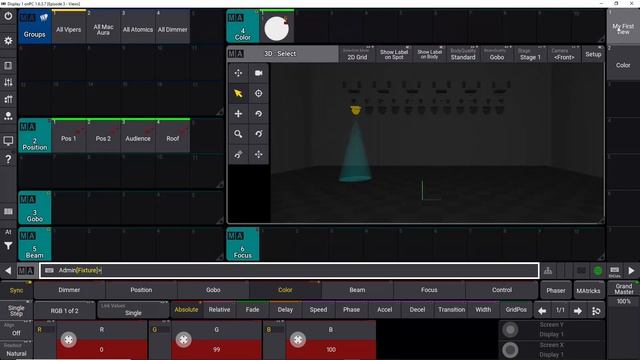
Task: Click the encoder settings icon next to page arrows
Action: pos(596,311)
